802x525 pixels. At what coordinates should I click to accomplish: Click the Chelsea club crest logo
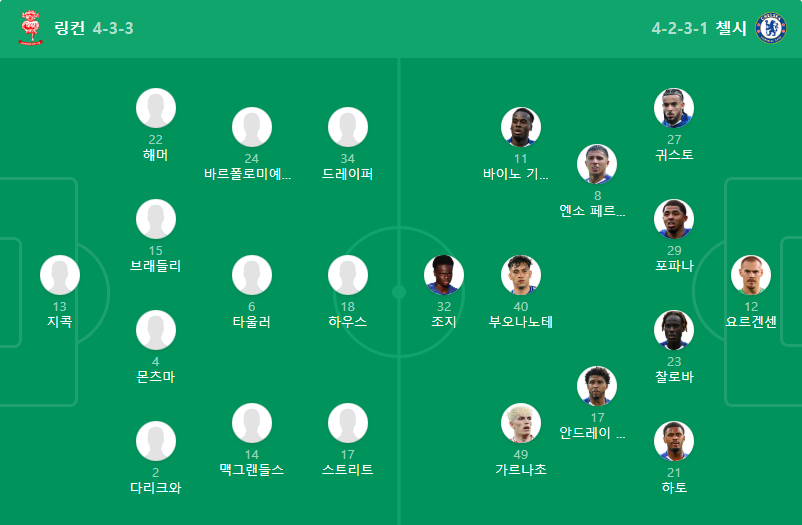[771, 28]
